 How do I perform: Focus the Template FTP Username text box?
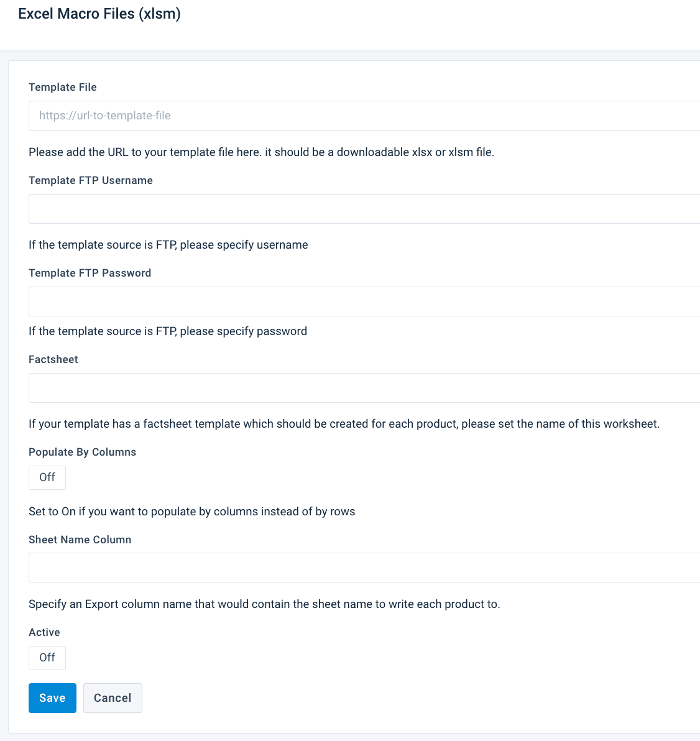[364, 209]
